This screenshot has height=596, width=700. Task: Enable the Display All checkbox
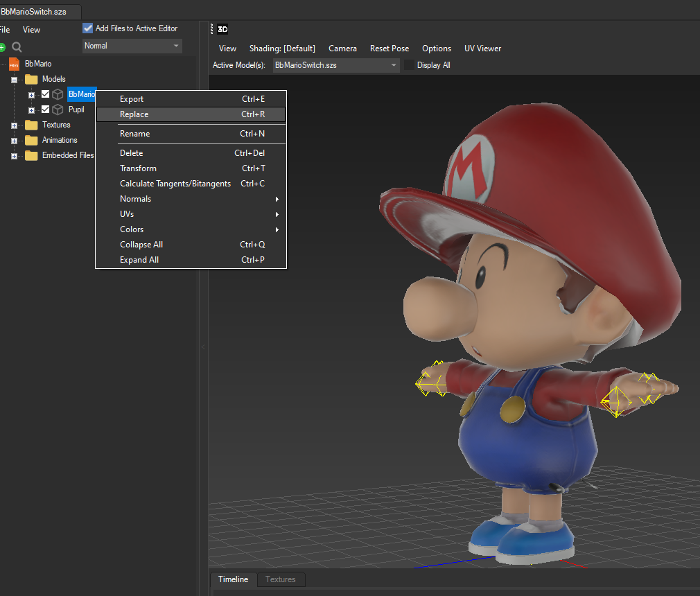click(408, 64)
